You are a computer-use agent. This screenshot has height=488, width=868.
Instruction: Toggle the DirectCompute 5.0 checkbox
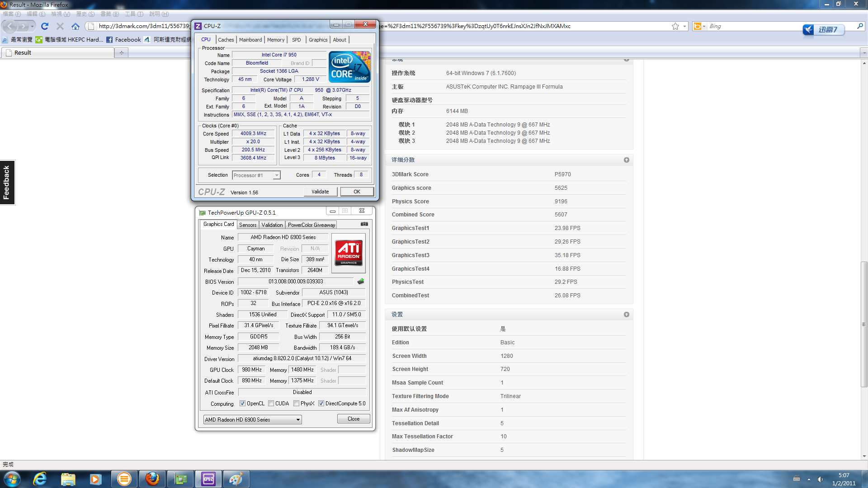[321, 404]
